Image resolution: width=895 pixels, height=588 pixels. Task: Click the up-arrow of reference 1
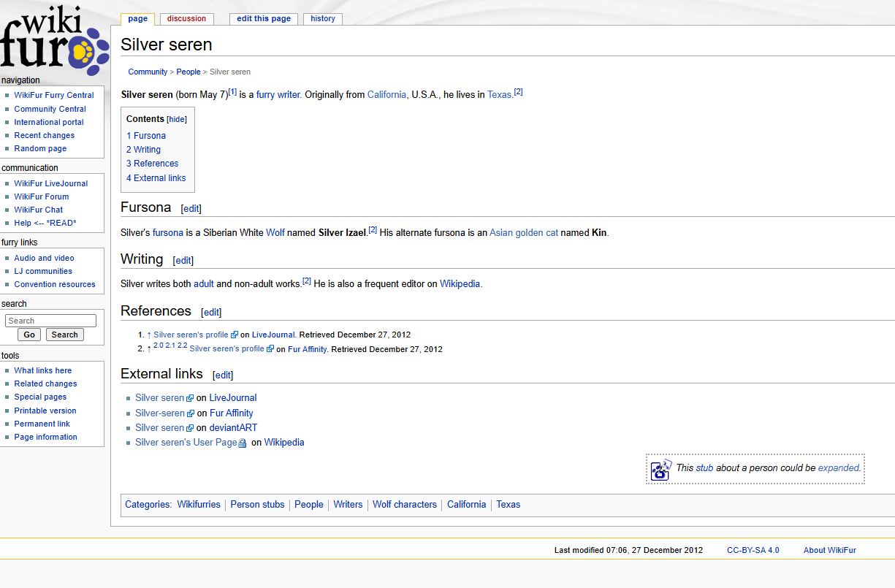(149, 335)
